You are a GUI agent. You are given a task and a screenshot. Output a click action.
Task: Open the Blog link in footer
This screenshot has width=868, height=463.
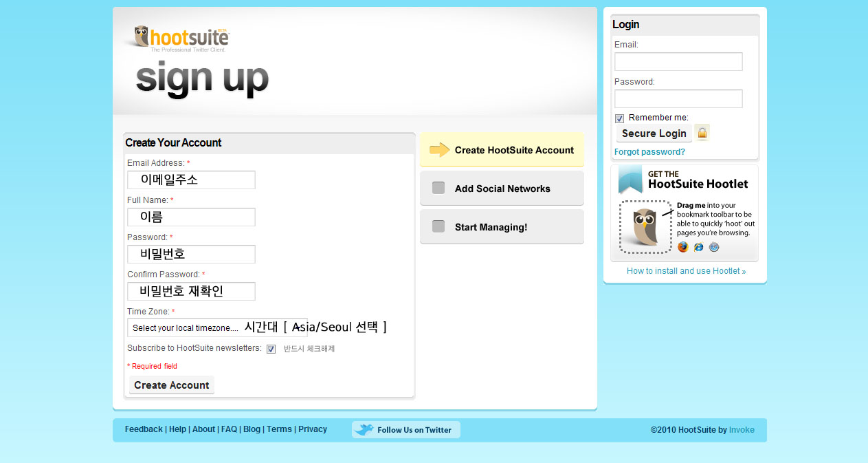(x=252, y=429)
